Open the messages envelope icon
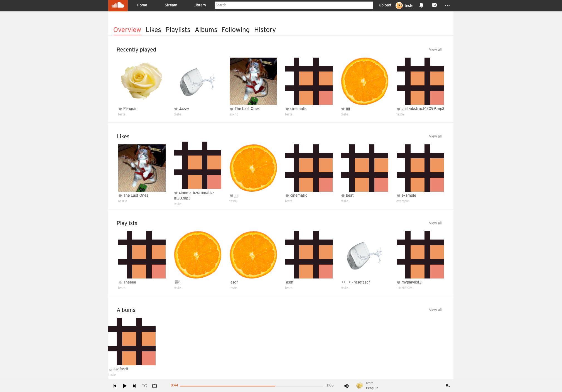The width and height of the screenshot is (562, 392). [434, 5]
